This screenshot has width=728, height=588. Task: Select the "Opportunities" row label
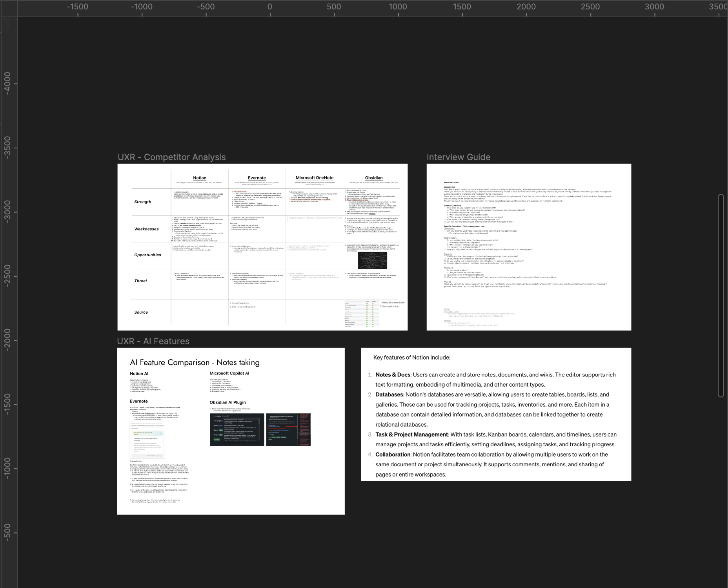tap(147, 255)
